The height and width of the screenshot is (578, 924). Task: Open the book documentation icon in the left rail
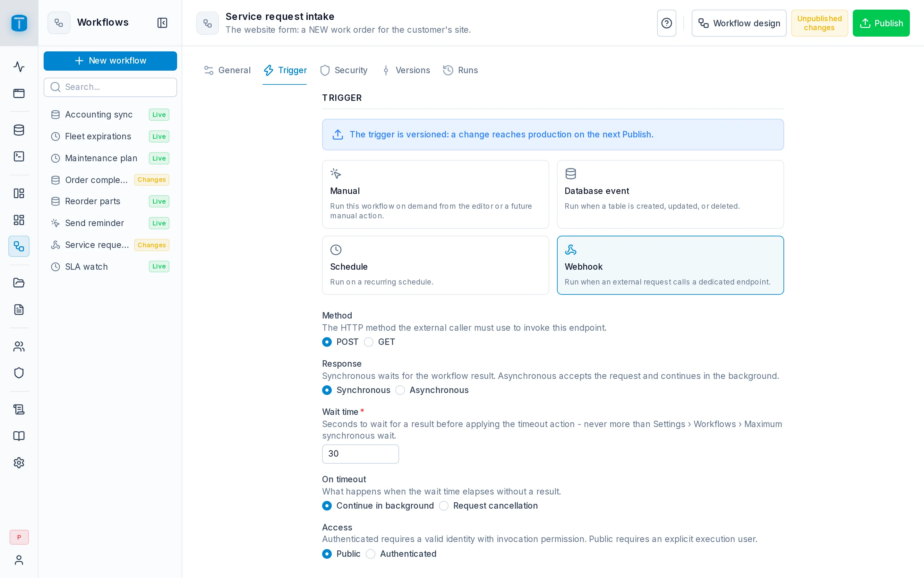point(19,436)
